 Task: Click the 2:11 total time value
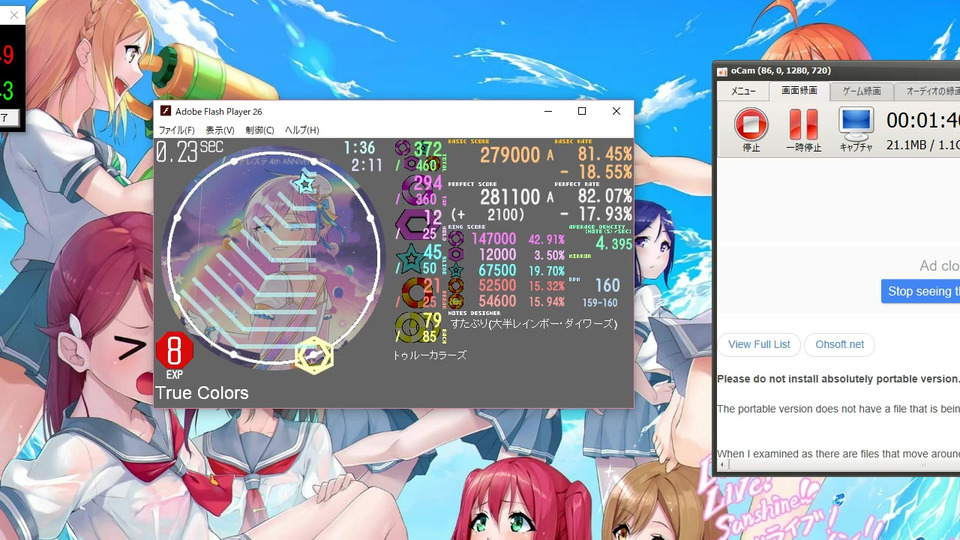pos(366,165)
